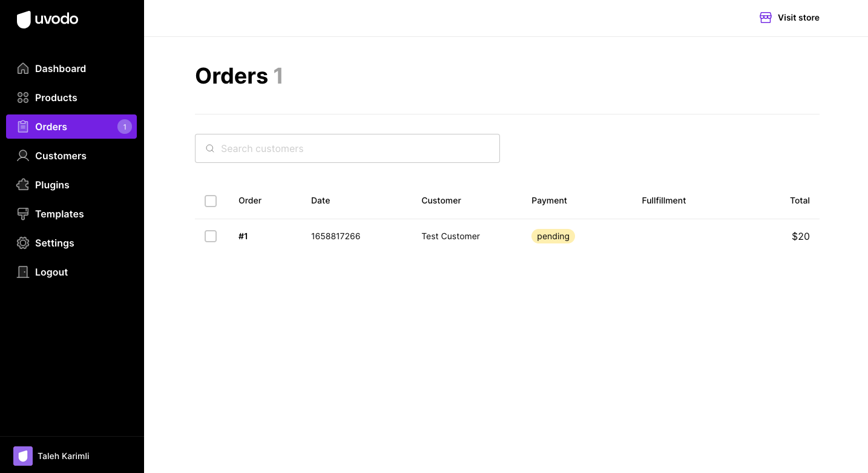Click the Date column header
This screenshot has height=473, width=868.
tap(321, 200)
